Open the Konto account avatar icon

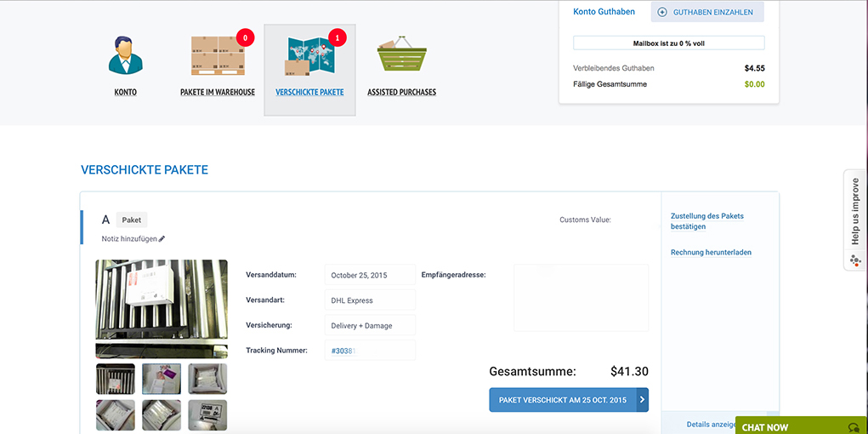tap(125, 55)
